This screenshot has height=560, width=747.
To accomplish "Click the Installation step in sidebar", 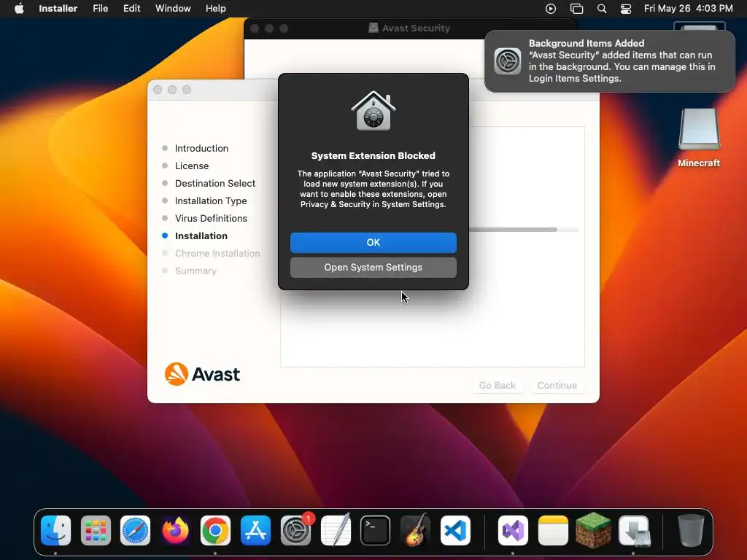I will coord(201,236).
